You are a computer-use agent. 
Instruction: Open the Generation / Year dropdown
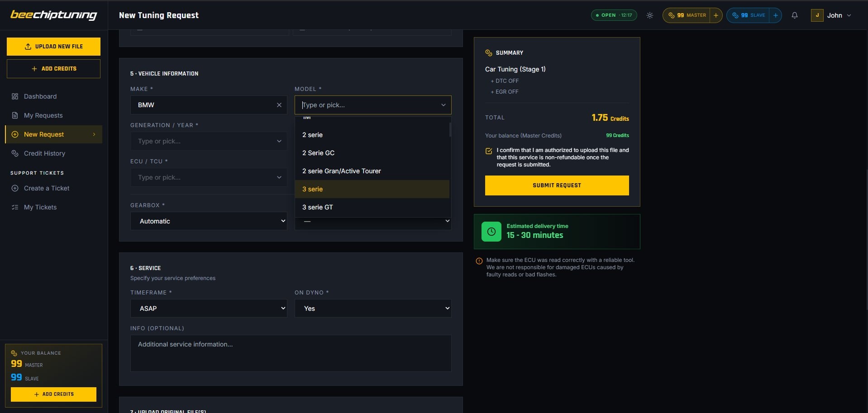[209, 141]
